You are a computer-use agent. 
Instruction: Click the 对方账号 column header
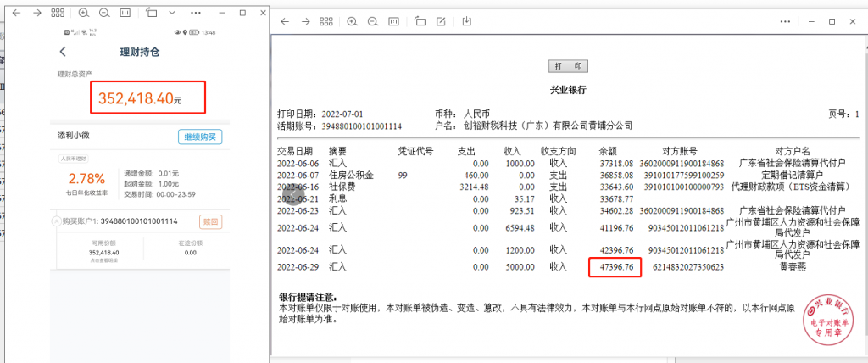(x=680, y=151)
